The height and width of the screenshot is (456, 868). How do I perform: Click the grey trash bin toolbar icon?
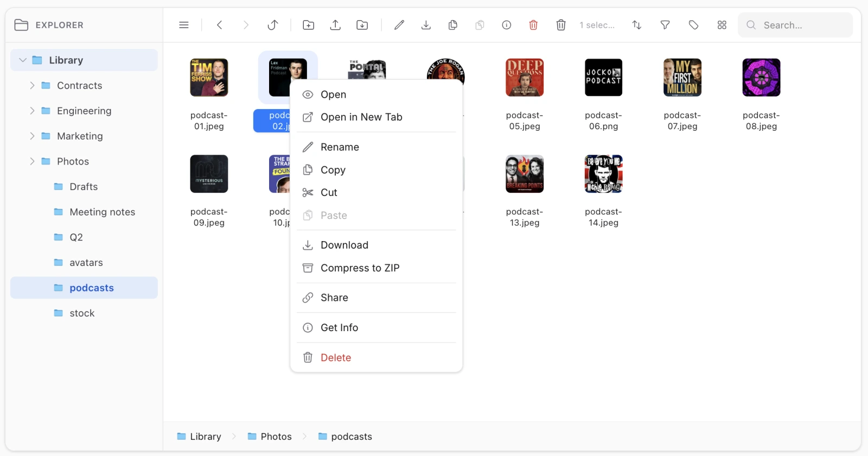[x=561, y=25]
